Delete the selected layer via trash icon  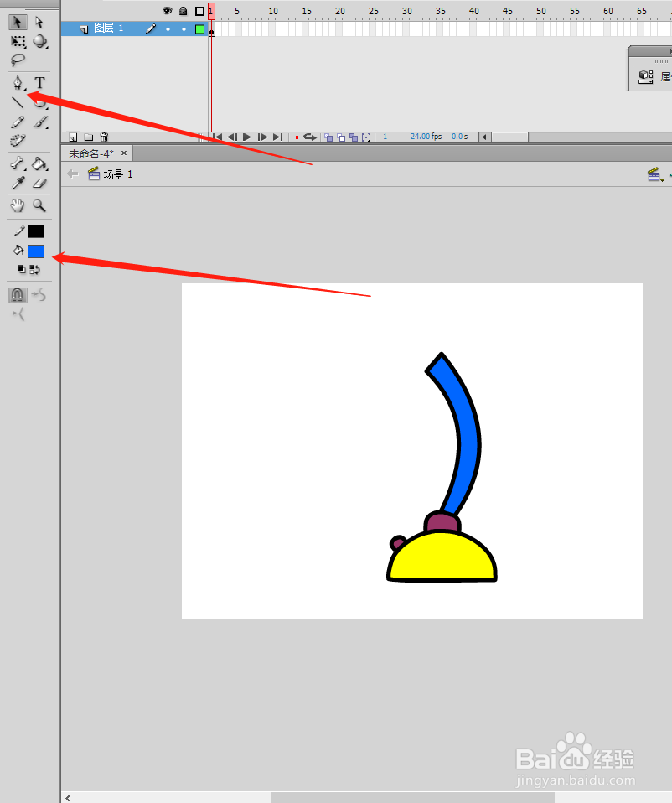coord(104,137)
